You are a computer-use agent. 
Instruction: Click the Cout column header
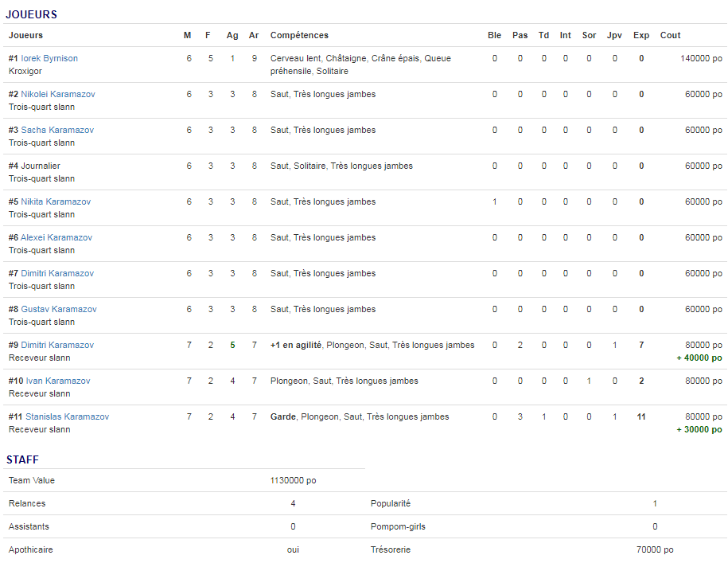point(670,35)
